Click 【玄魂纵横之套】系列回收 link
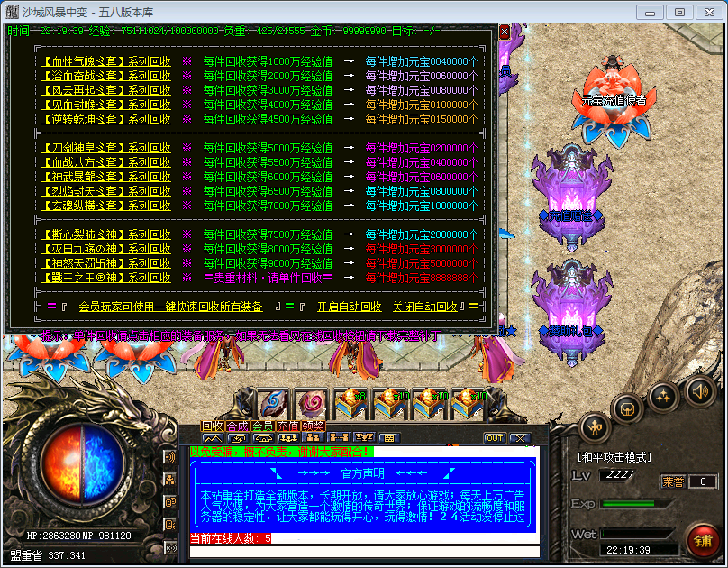The height and width of the screenshot is (568, 728). tap(106, 206)
